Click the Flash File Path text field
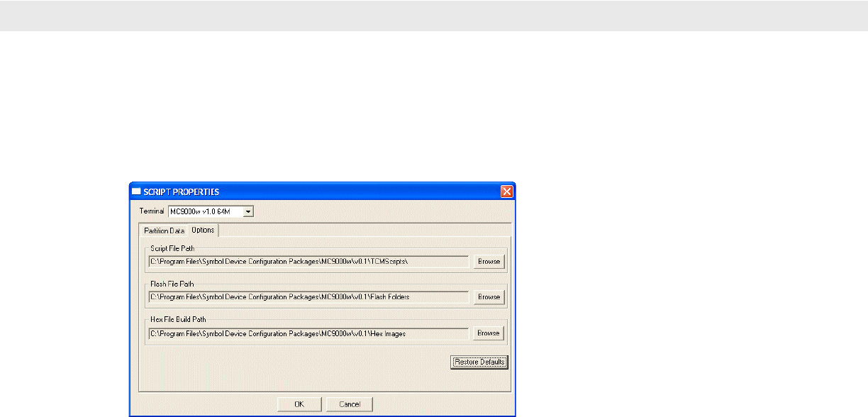The width and height of the screenshot is (868, 417). point(308,296)
